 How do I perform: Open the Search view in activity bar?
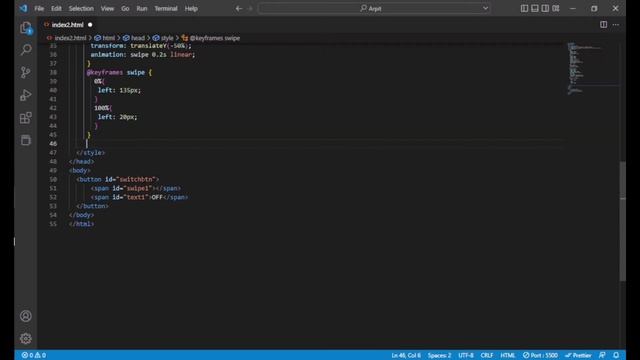pos(26,50)
